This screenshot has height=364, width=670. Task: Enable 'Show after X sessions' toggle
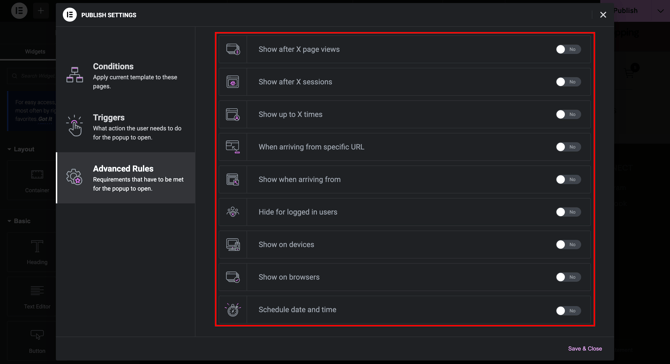point(568,82)
